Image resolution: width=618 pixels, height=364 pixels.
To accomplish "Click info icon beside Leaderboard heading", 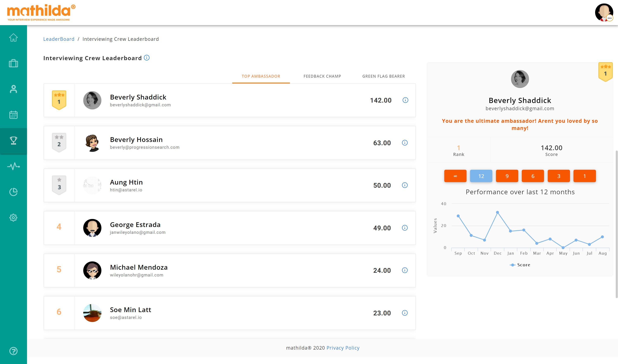I will [147, 58].
